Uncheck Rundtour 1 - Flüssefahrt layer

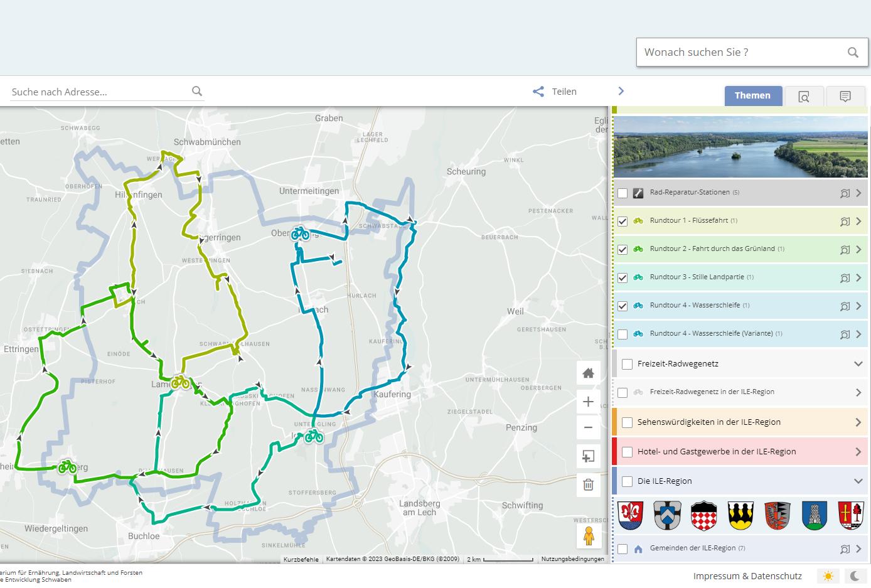623,222
